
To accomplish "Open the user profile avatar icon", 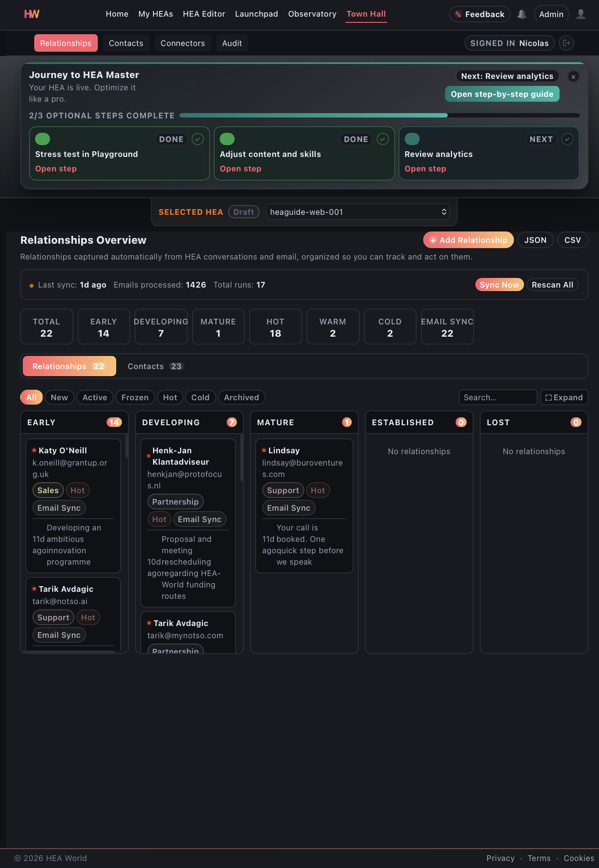I will point(581,14).
